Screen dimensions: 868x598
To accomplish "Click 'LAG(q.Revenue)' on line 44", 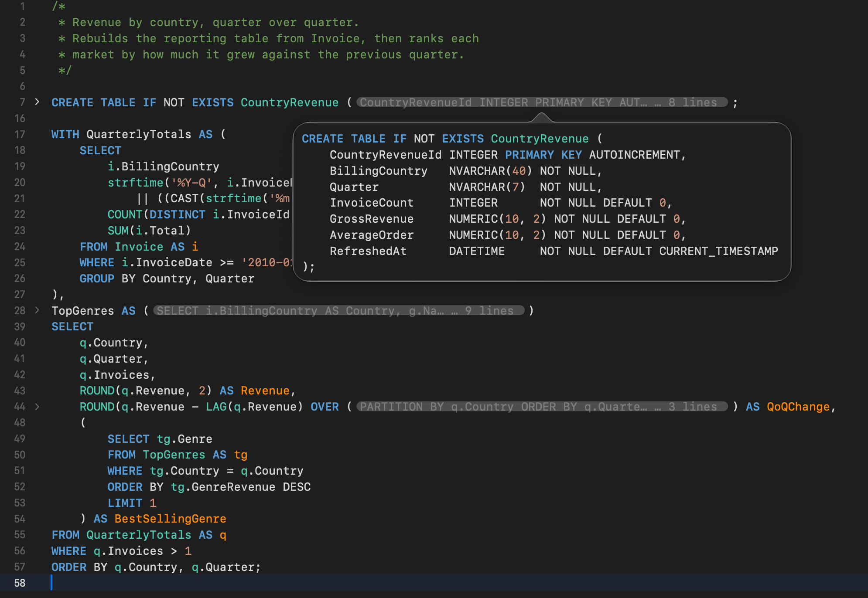I will 254,407.
